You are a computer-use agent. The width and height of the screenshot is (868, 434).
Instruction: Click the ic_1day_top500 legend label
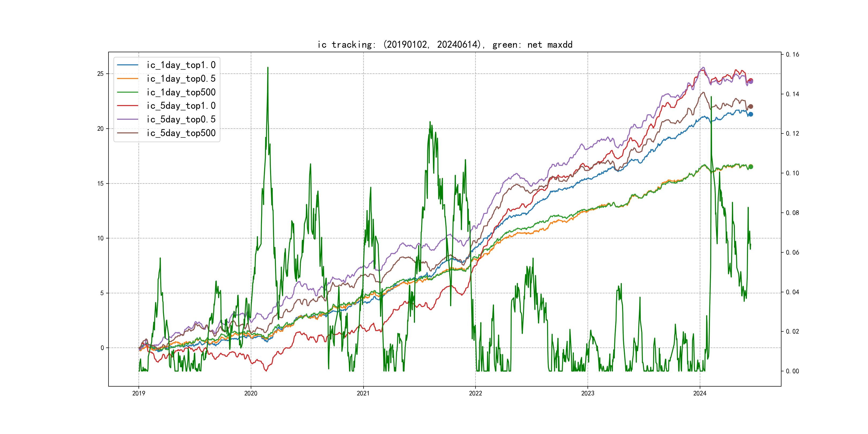tap(181, 92)
